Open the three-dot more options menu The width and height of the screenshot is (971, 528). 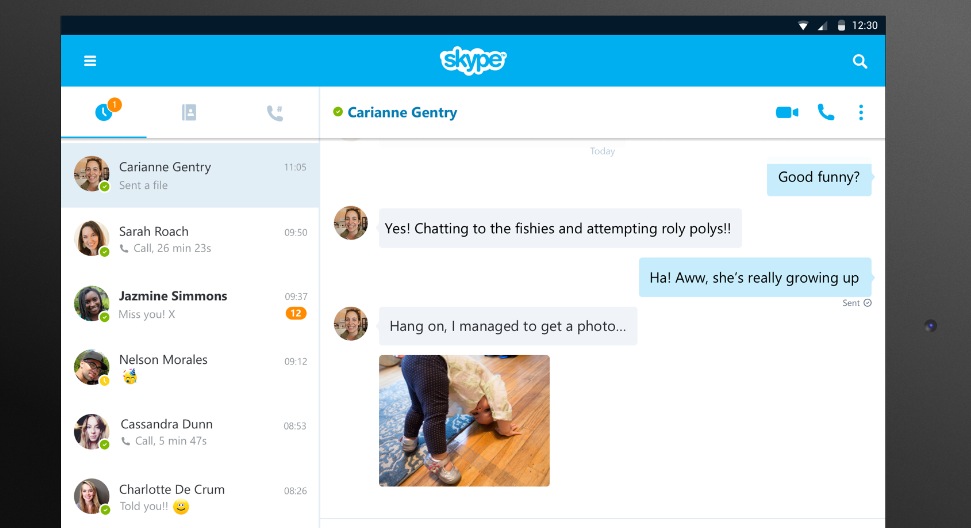860,112
